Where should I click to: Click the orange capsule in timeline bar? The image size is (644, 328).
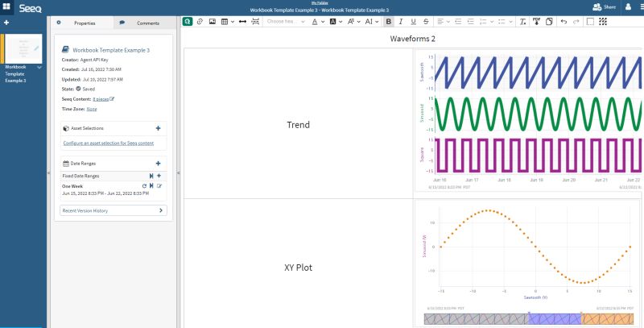[608, 319]
